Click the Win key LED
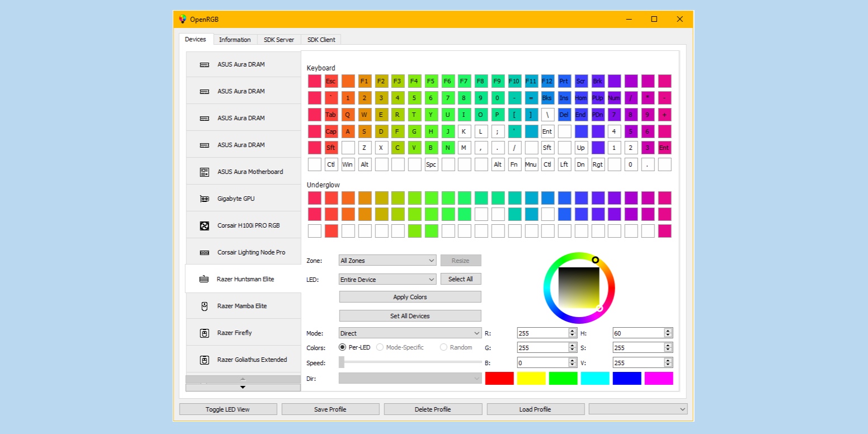This screenshot has height=434, width=868. point(348,164)
